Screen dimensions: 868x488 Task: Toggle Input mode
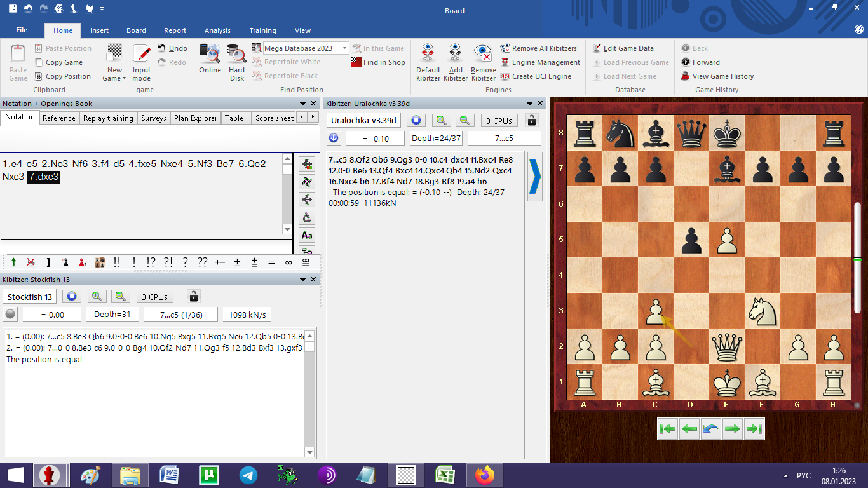pyautogui.click(x=142, y=62)
